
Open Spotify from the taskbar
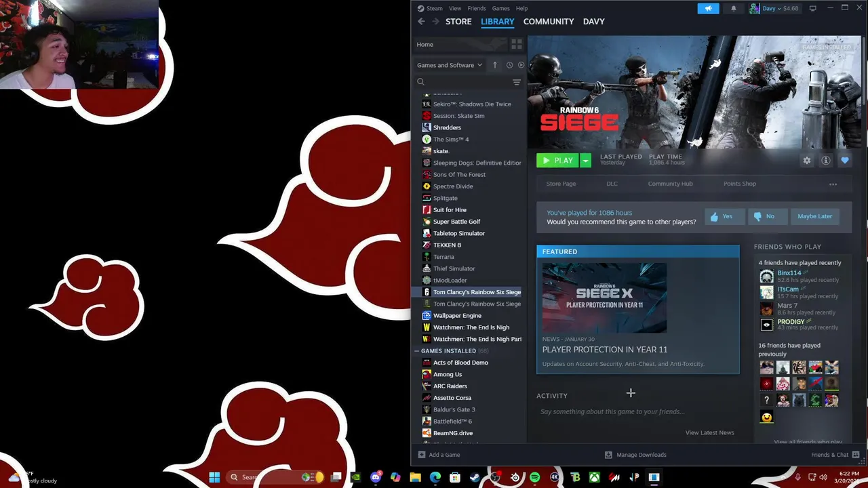click(535, 477)
